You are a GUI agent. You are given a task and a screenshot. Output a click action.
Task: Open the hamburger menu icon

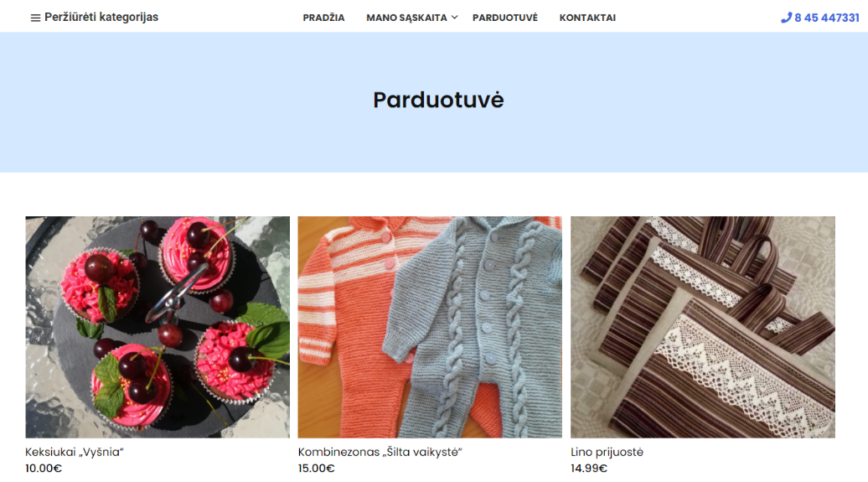click(x=35, y=18)
